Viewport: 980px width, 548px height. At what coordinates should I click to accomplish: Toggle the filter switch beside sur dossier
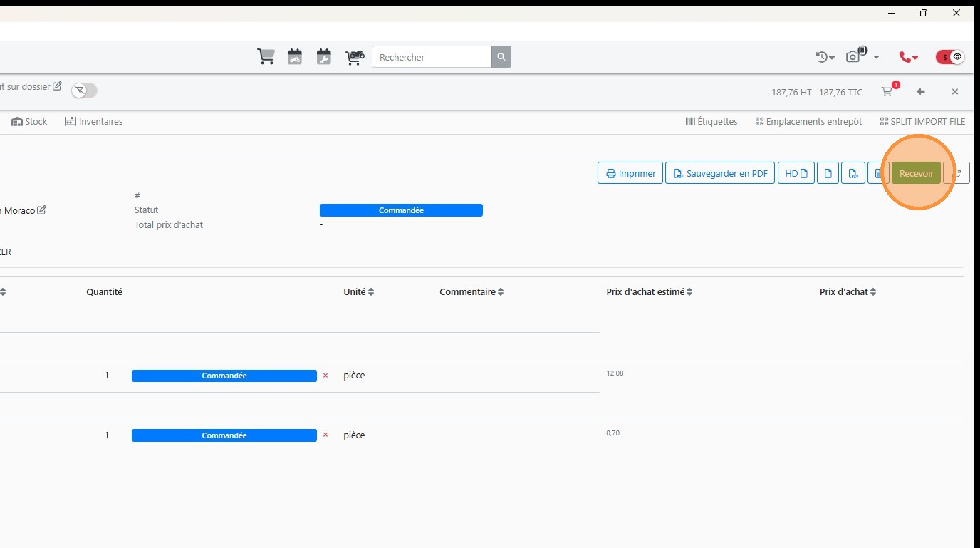[x=84, y=91]
